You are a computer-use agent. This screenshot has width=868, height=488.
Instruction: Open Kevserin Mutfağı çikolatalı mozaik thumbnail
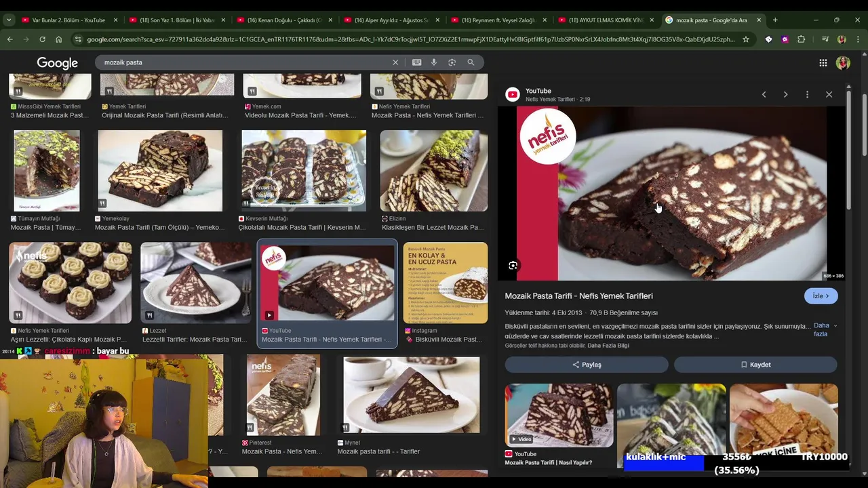click(304, 171)
